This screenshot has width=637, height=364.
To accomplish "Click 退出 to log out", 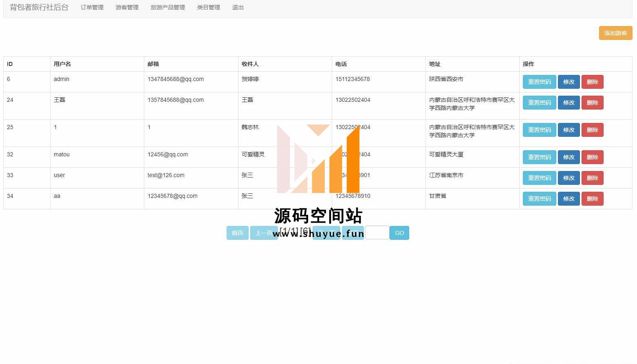I will click(x=238, y=7).
